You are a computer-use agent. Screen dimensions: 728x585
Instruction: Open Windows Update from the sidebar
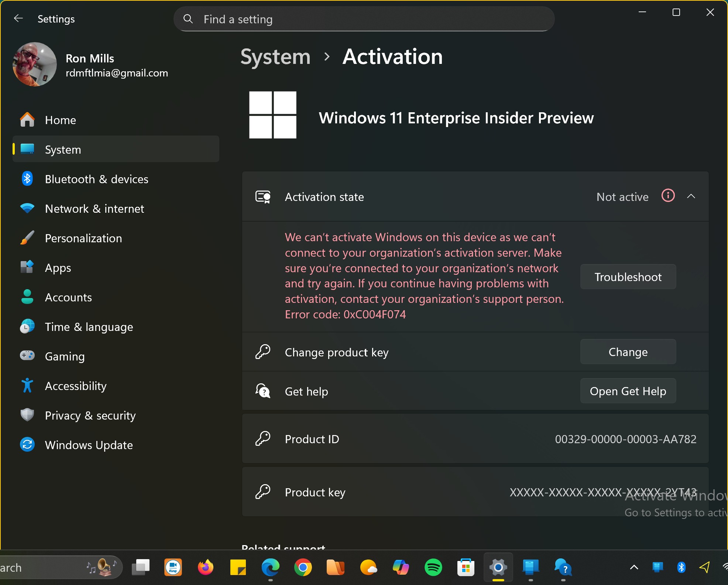27,445
